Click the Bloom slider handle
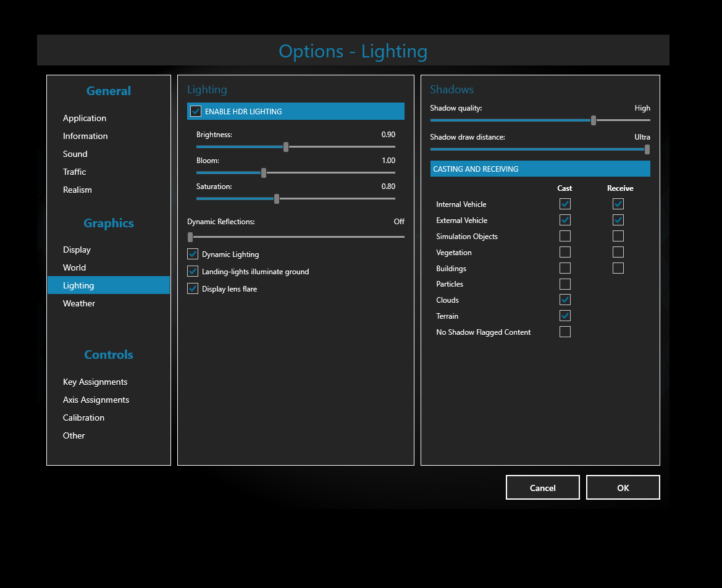The width and height of the screenshot is (722, 588). point(264,173)
